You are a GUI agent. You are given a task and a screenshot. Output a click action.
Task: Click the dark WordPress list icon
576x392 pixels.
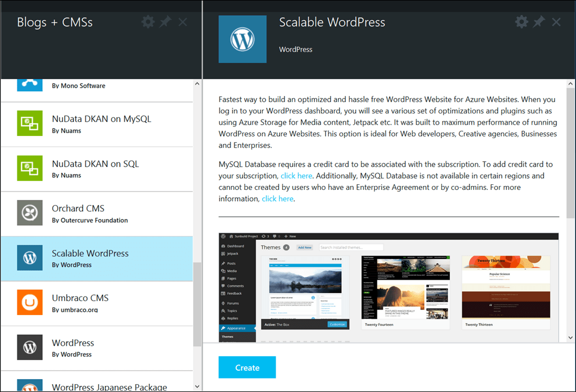pyautogui.click(x=30, y=347)
